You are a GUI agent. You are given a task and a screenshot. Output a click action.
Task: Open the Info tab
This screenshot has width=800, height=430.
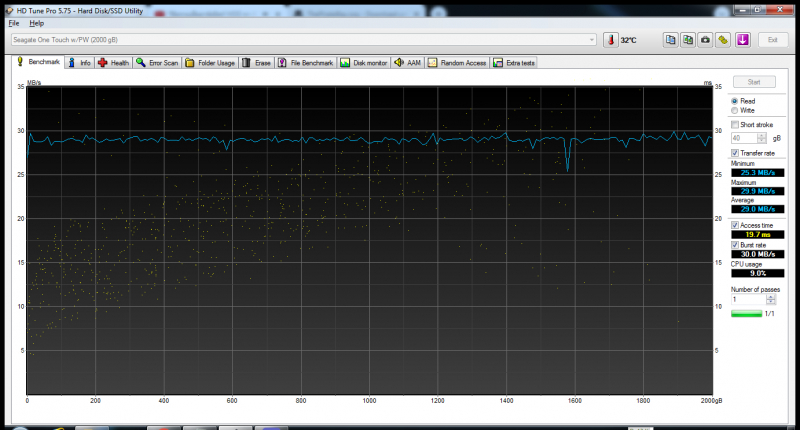point(80,63)
